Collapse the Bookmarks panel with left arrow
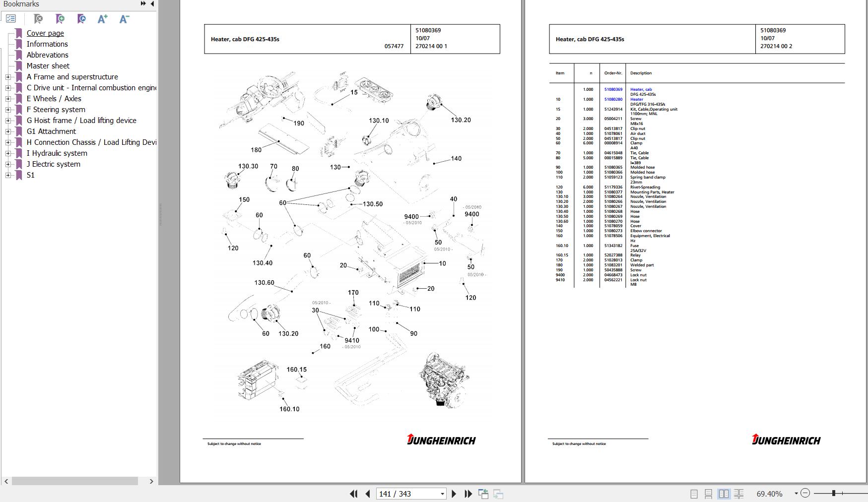Viewport: 868px width, 502px height. point(152,3)
